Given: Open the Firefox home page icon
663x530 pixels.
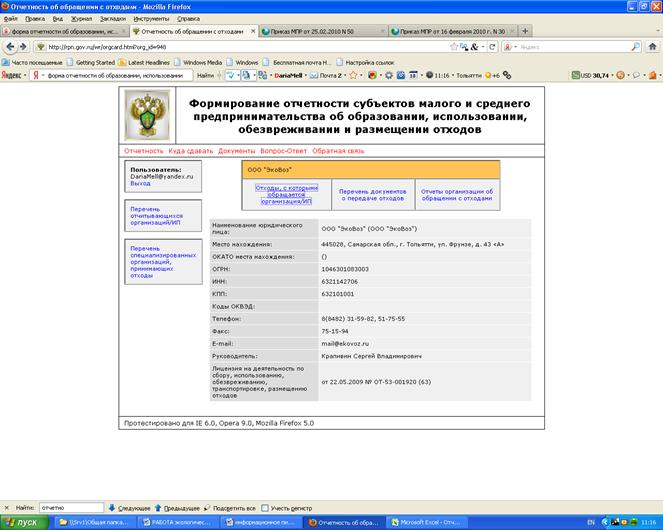Looking at the screenshot, I should point(652,47).
